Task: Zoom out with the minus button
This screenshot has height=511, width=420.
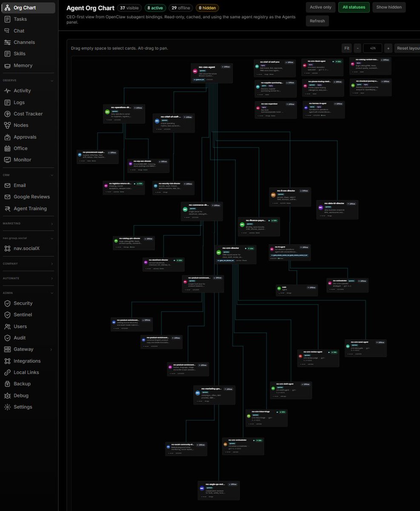Action: [x=358, y=48]
